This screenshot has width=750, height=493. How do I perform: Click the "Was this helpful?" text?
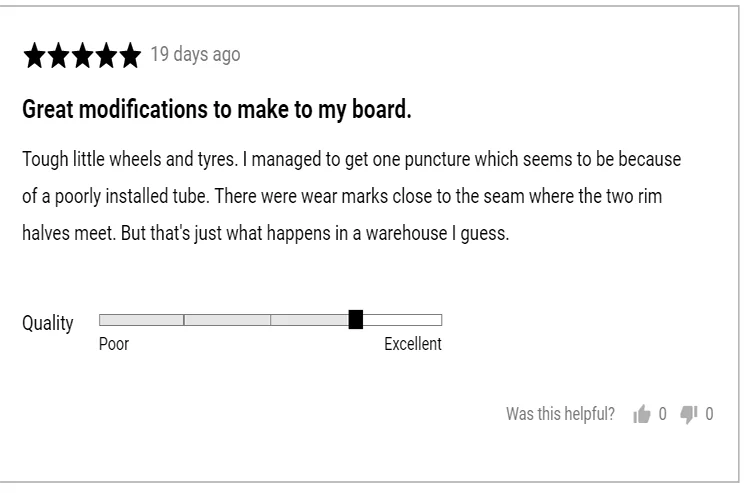(x=560, y=414)
